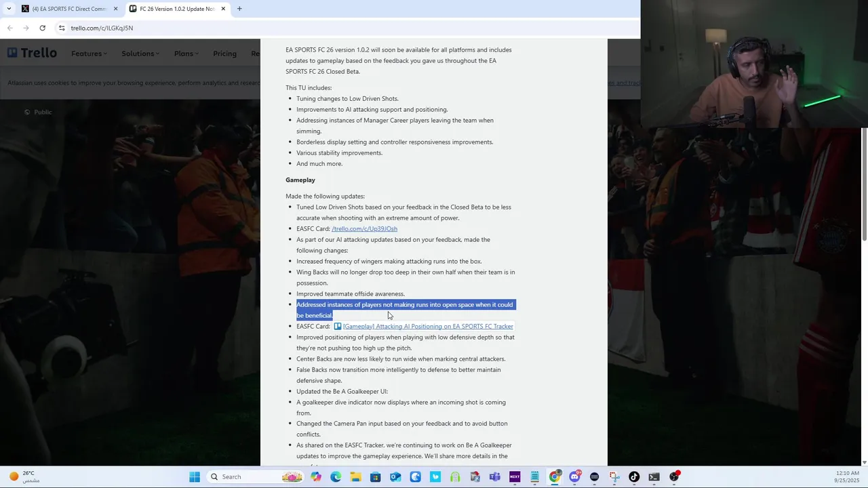Go back using browser back arrow
868x488 pixels.
pyautogui.click(x=9, y=28)
